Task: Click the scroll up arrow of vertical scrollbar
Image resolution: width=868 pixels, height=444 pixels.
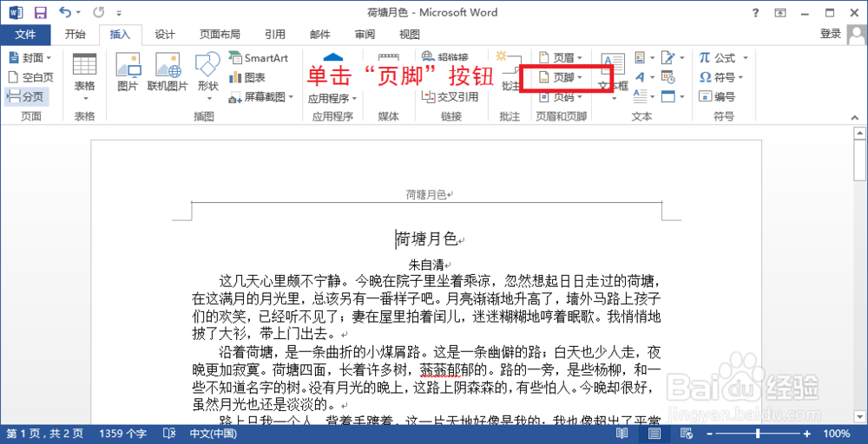Action: (859, 134)
